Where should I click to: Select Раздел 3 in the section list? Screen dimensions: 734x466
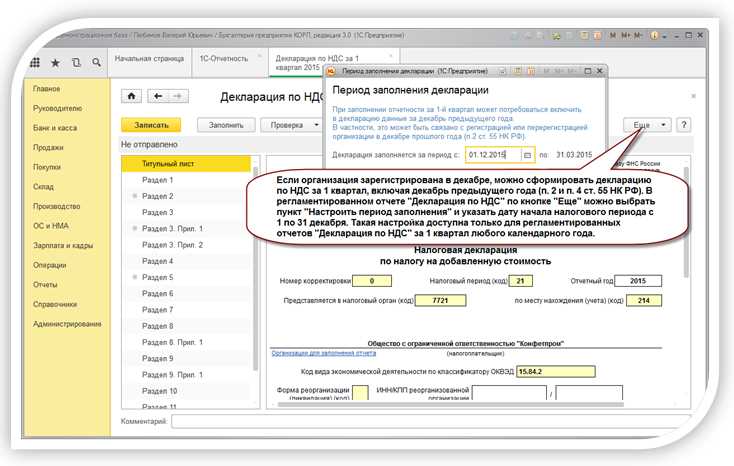coord(157,212)
